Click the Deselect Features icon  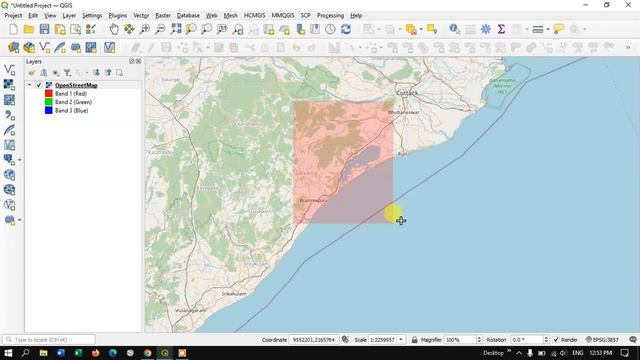point(432,29)
